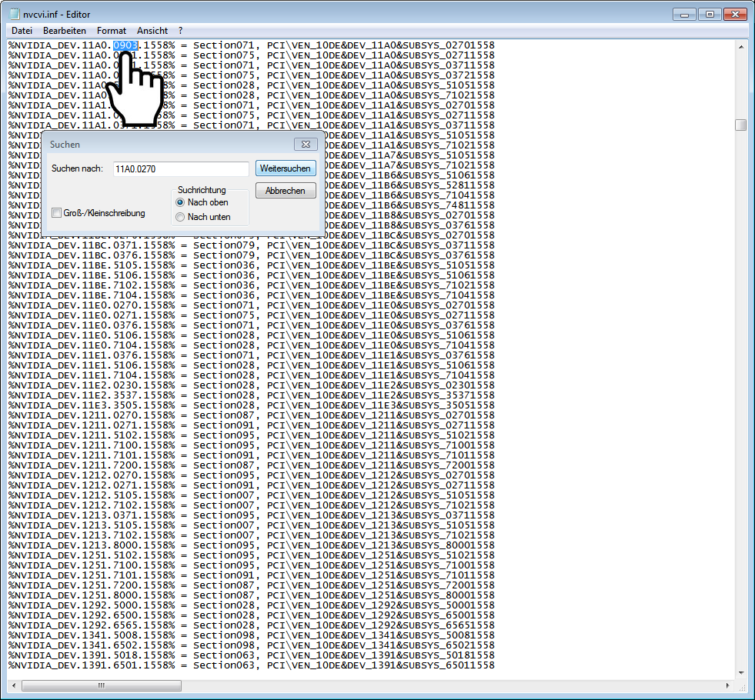This screenshot has height=700, width=755.
Task: Click line NVIDIA_DEV.1212.0270.1558
Action: tap(252, 475)
